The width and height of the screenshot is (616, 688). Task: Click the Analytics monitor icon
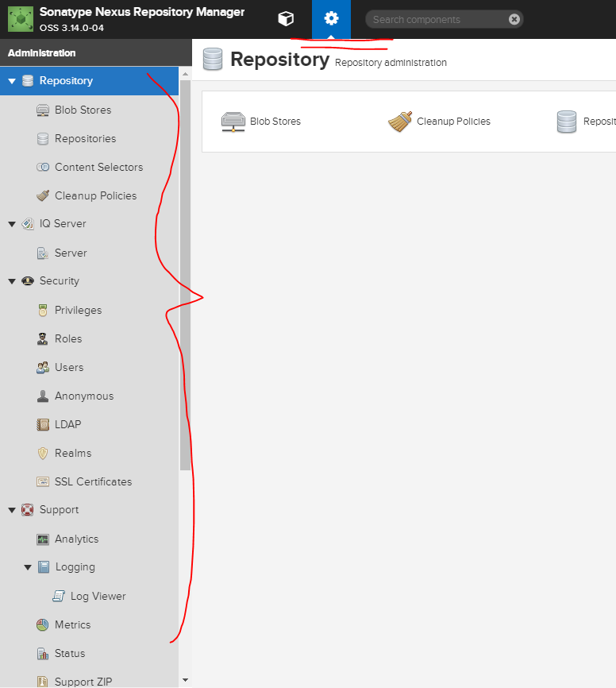click(x=43, y=539)
